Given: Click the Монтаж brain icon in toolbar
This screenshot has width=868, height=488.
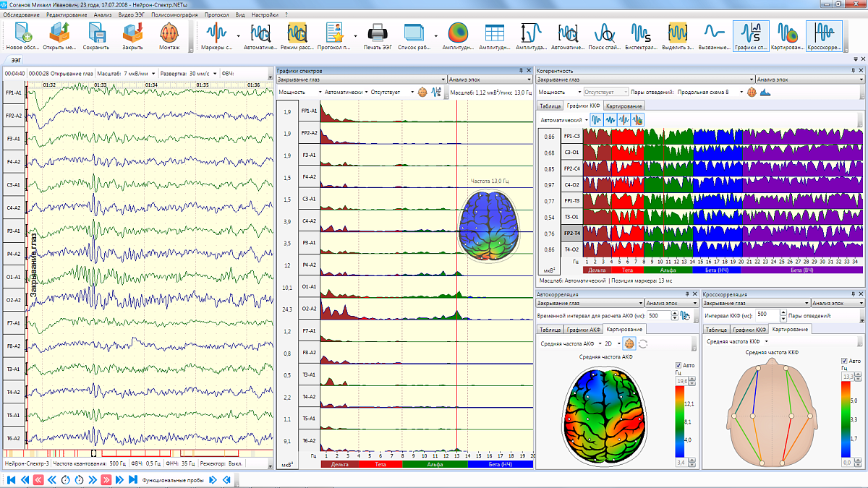Looking at the screenshot, I should pos(169,33).
